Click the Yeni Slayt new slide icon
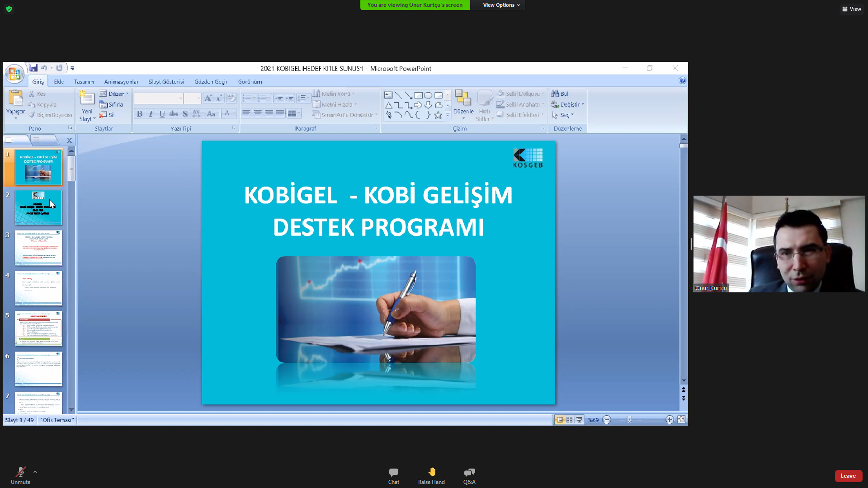 click(x=87, y=98)
